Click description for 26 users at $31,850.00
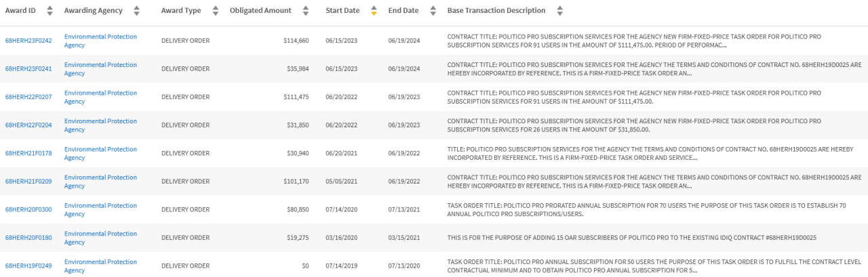 point(634,125)
